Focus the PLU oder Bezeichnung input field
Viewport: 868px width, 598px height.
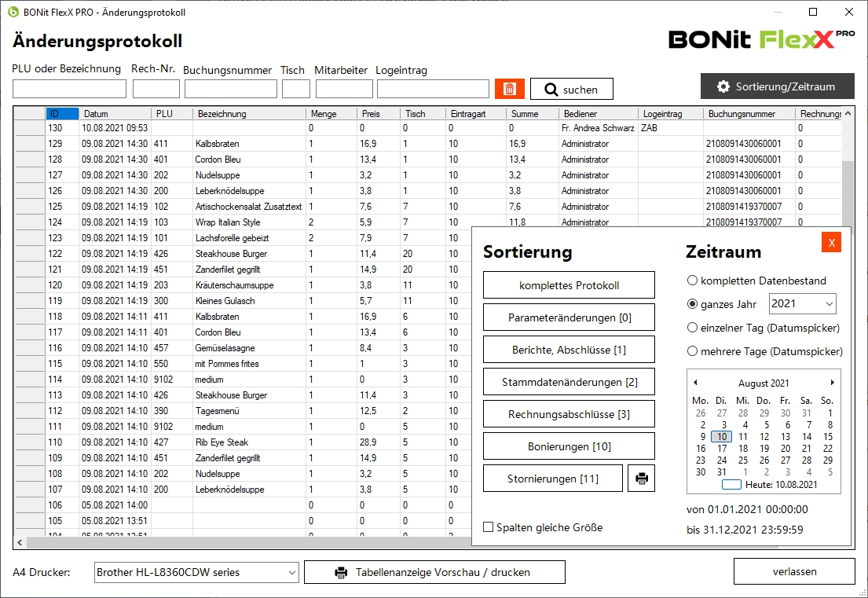pyautogui.click(x=69, y=89)
